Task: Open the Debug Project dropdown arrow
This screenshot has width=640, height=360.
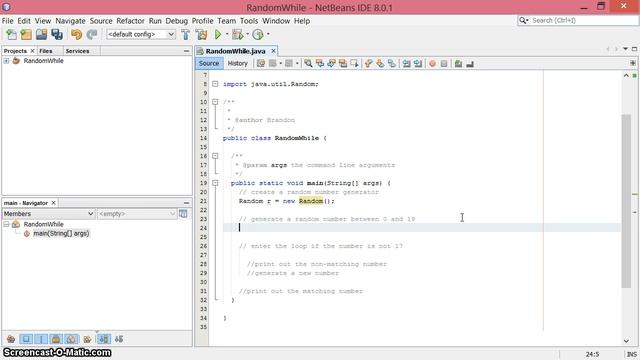Action: click(247, 35)
